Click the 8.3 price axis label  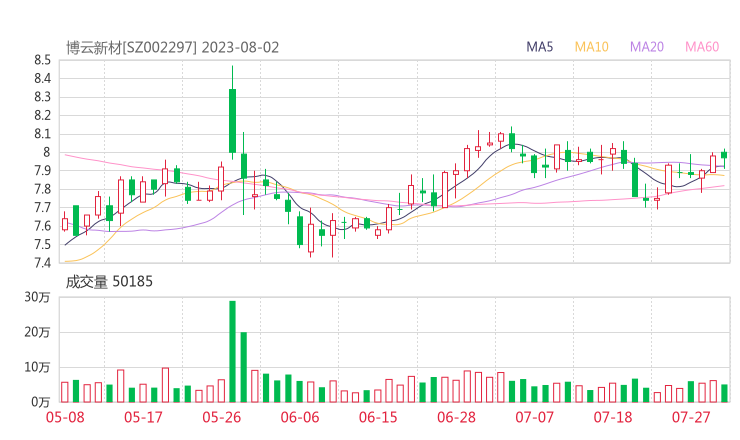[42, 97]
